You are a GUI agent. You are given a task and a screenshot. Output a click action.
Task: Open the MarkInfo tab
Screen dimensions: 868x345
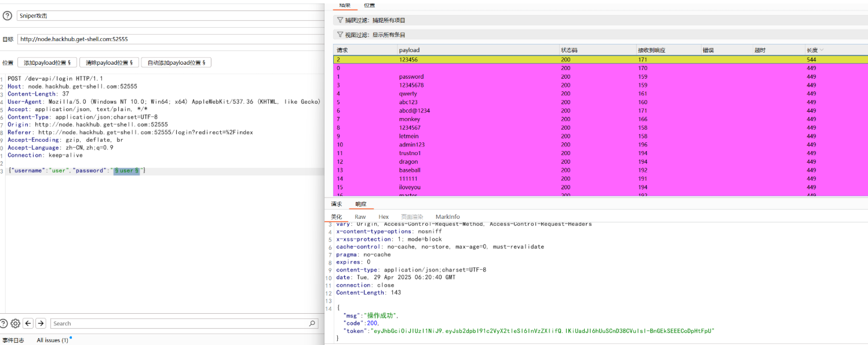(x=447, y=216)
